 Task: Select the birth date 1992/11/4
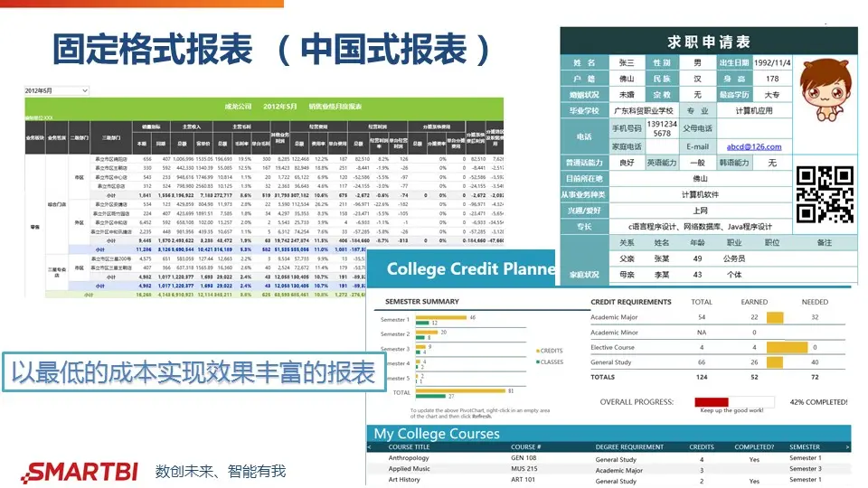pyautogui.click(x=771, y=62)
